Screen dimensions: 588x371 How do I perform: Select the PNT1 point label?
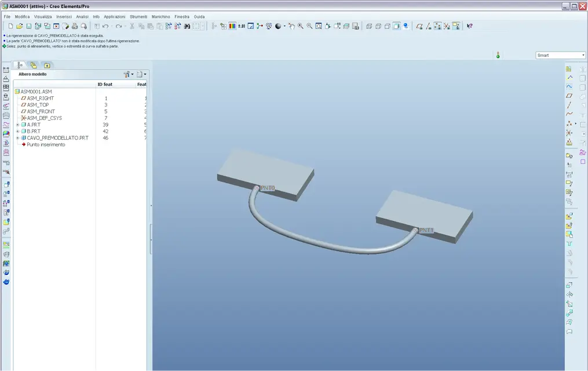coord(426,230)
